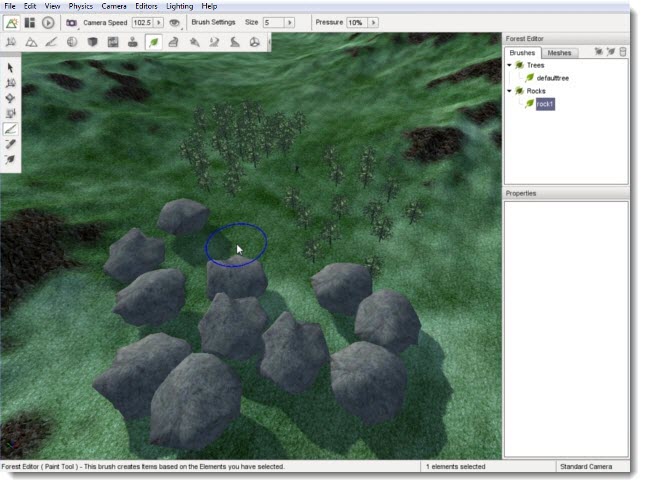Choose the Erase Selected leaf tool
Viewport: 645px width, 487px height.
10,159
